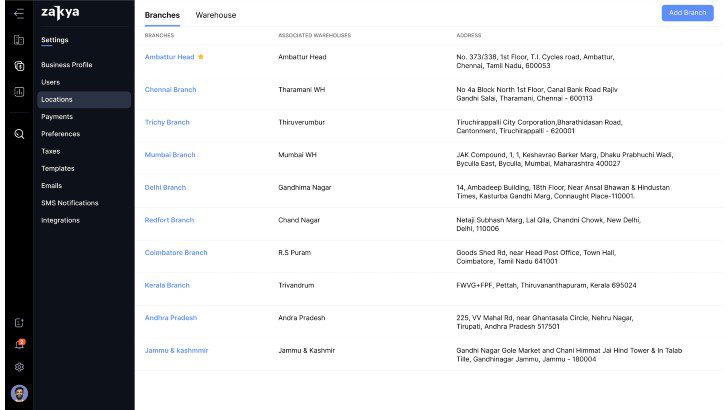Open the Chennai Branch link
Image resolution: width=728 pixels, height=410 pixels.
coord(170,90)
